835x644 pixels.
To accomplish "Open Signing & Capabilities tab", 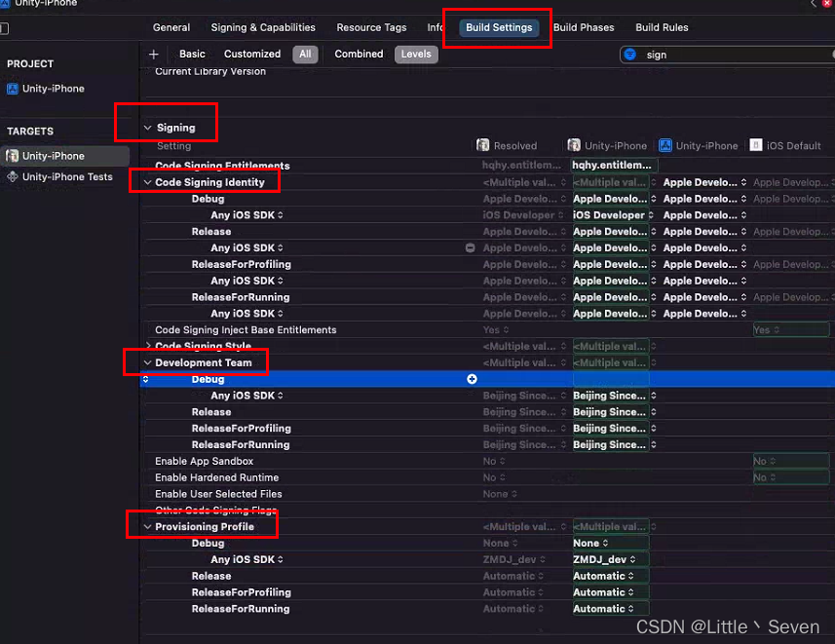I will click(263, 27).
